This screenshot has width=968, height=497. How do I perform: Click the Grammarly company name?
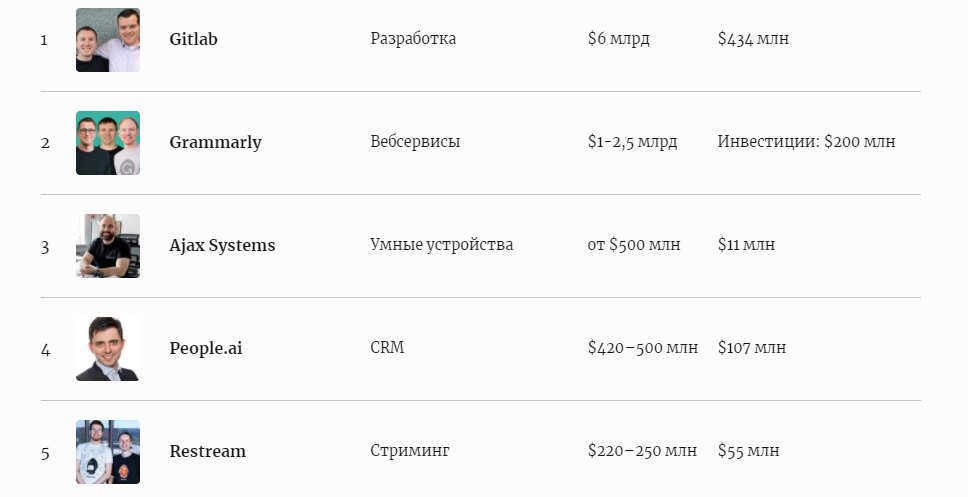point(215,143)
